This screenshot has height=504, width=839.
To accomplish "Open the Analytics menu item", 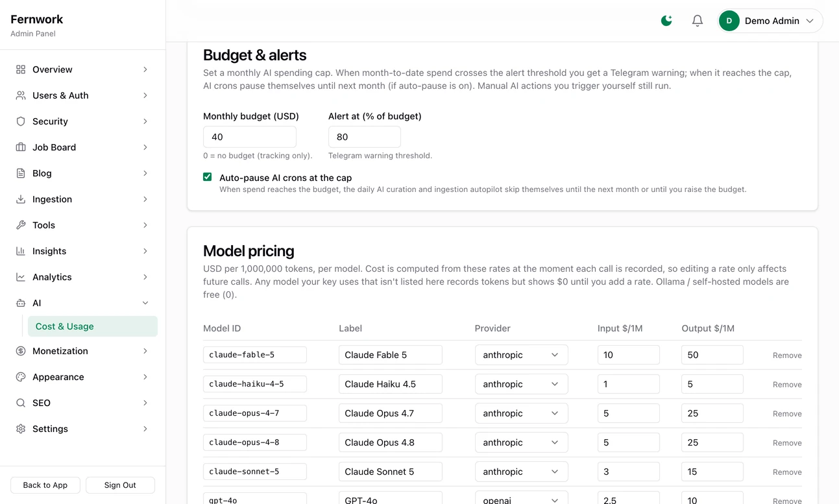I will (x=83, y=277).
